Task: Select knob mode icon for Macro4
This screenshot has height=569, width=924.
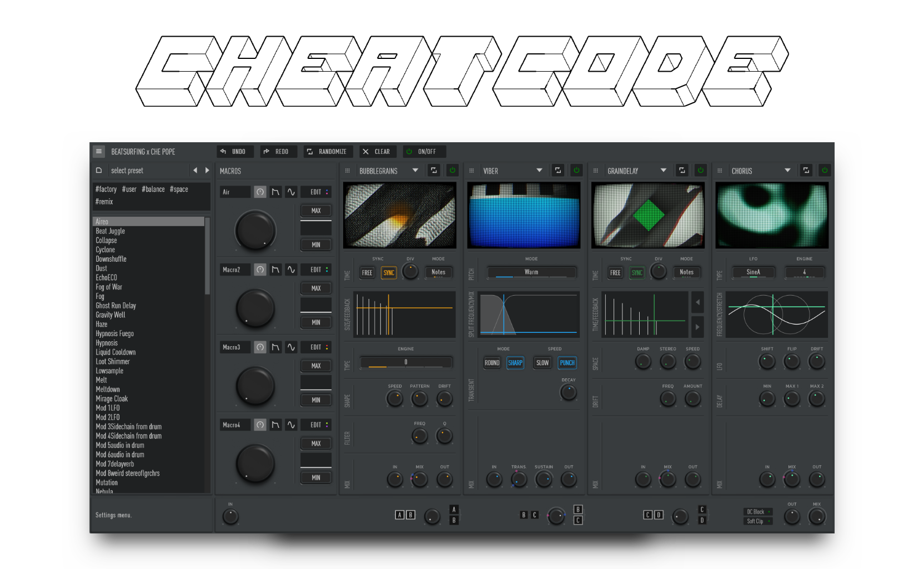Action: [260, 425]
